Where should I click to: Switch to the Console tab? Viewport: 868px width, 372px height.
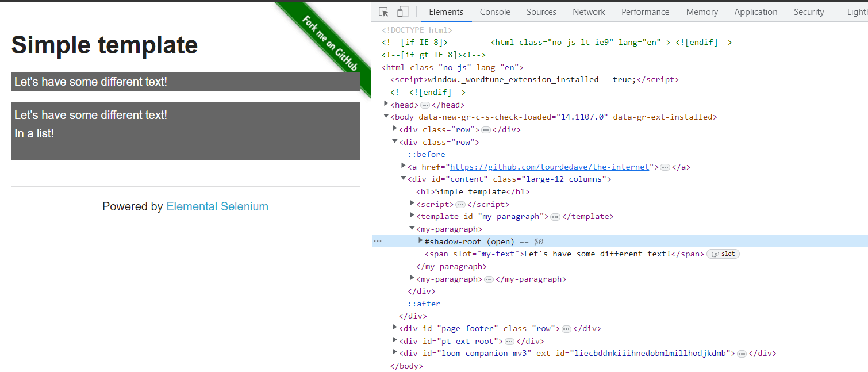495,12
